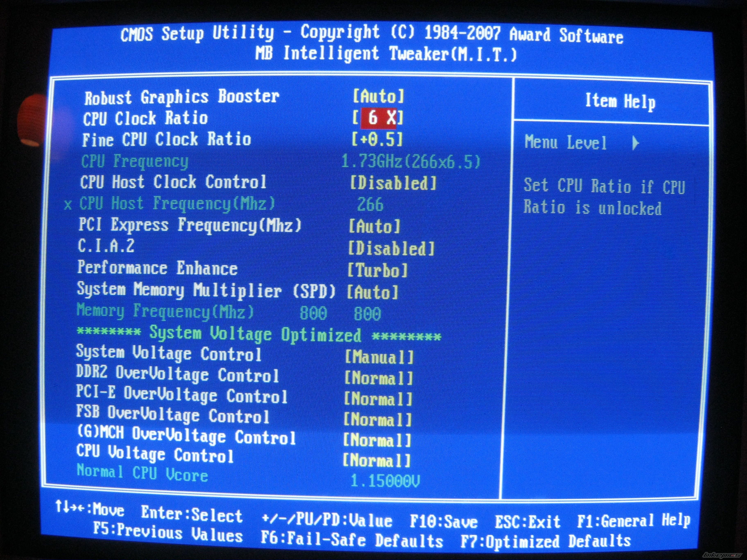Click the ESC:Exit hint
747x560 pixels.
pyautogui.click(x=528, y=522)
